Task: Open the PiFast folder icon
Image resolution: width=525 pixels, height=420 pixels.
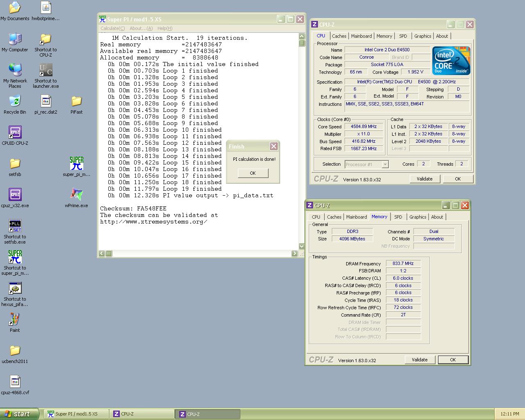Action: tap(76, 105)
